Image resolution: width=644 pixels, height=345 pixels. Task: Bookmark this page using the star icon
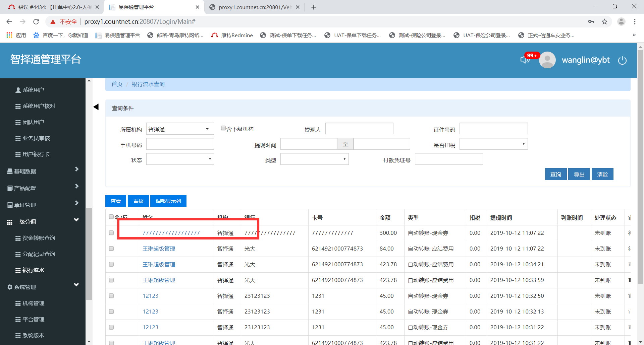(x=604, y=22)
